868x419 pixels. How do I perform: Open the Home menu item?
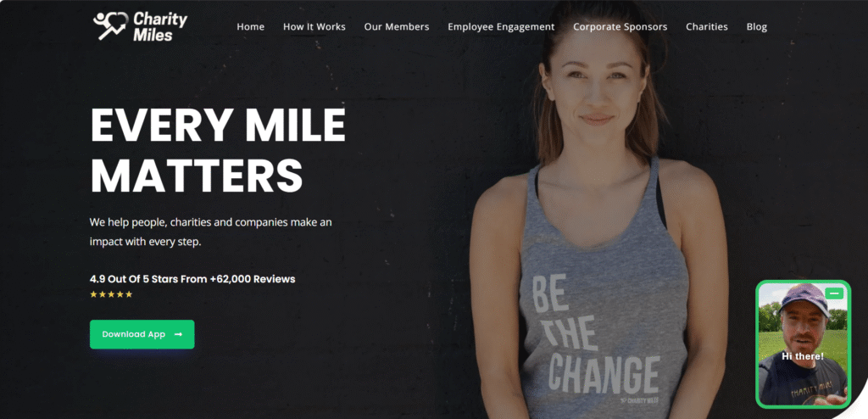point(250,26)
